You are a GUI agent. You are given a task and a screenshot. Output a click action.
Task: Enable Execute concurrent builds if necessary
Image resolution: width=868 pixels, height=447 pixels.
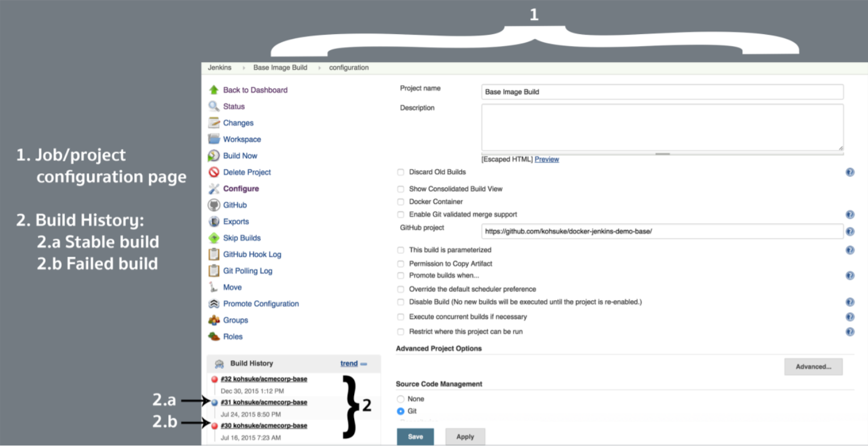click(x=401, y=317)
